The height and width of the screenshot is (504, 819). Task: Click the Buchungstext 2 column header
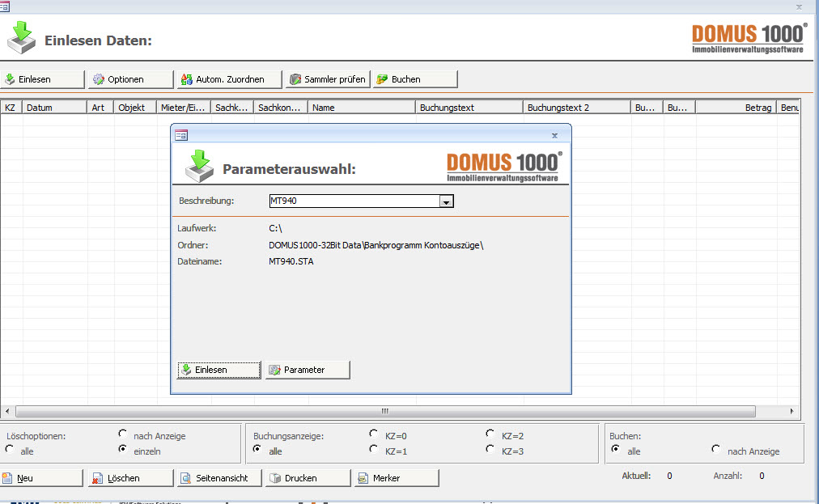[577, 108]
